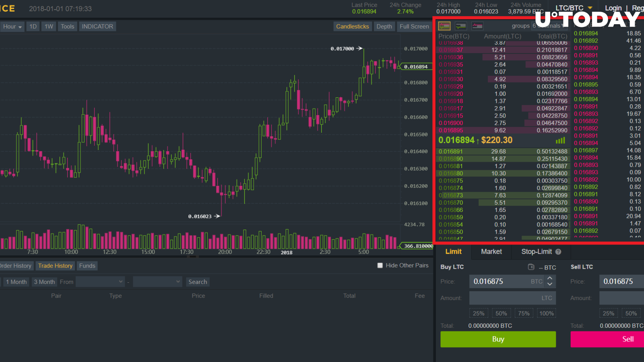644x362 pixels.
Task: Click the green signal bars icon beside $220.30
Action: point(560,140)
